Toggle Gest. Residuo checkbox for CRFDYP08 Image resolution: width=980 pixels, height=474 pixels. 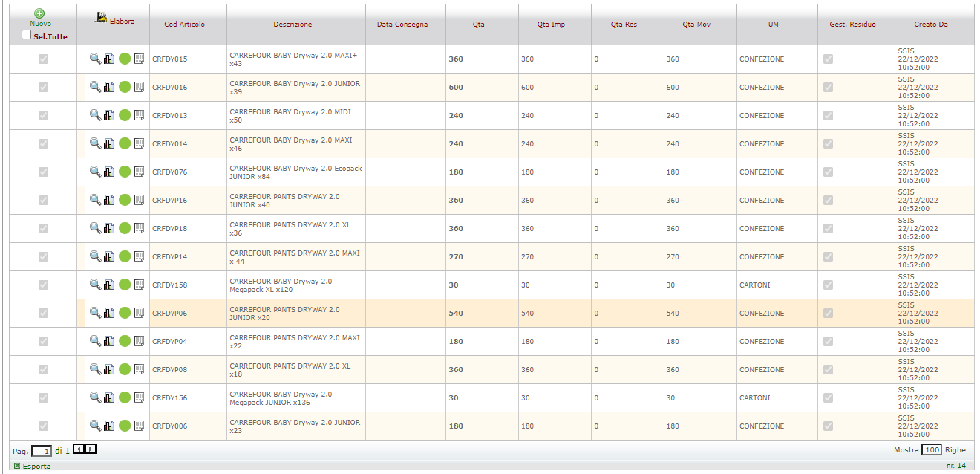(828, 370)
